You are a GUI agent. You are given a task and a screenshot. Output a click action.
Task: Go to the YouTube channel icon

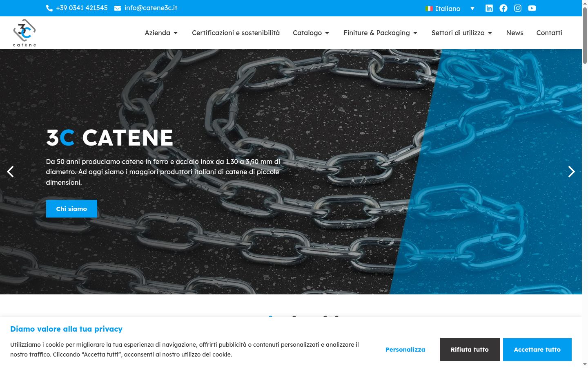[x=532, y=8]
